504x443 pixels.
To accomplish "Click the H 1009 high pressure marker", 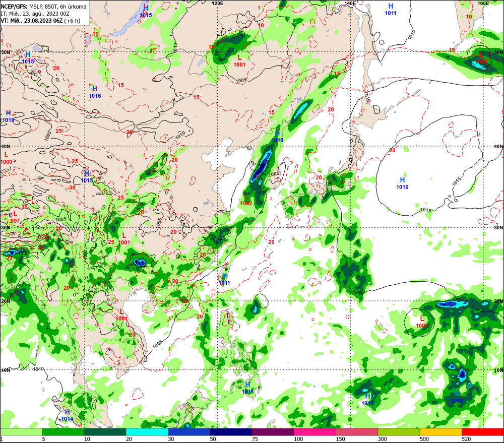I will [457, 397].
